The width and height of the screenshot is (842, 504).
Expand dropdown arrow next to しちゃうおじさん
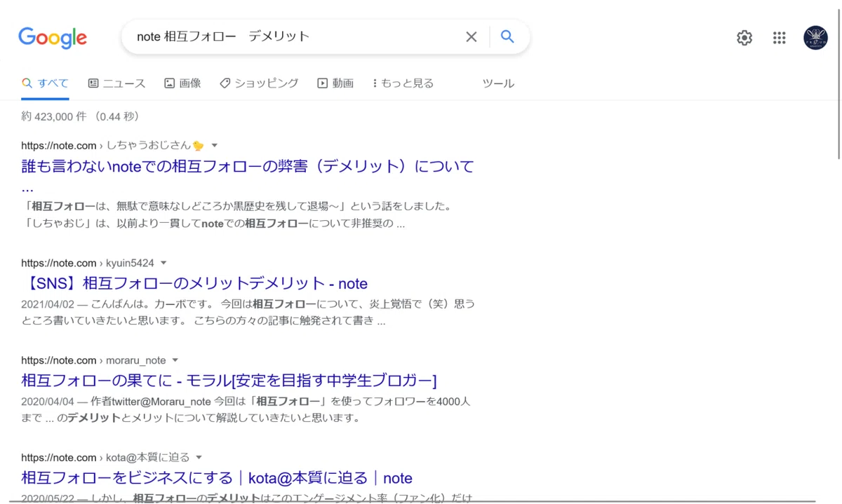215,146
